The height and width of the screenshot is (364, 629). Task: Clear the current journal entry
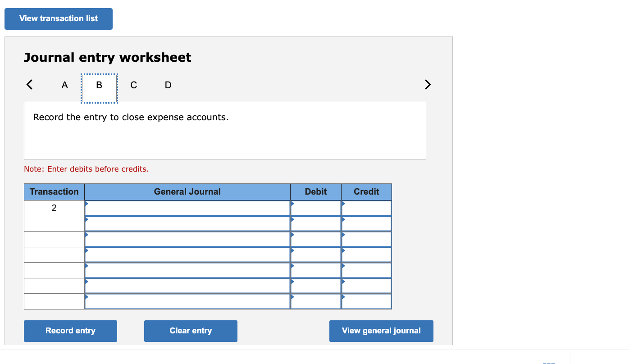click(191, 331)
